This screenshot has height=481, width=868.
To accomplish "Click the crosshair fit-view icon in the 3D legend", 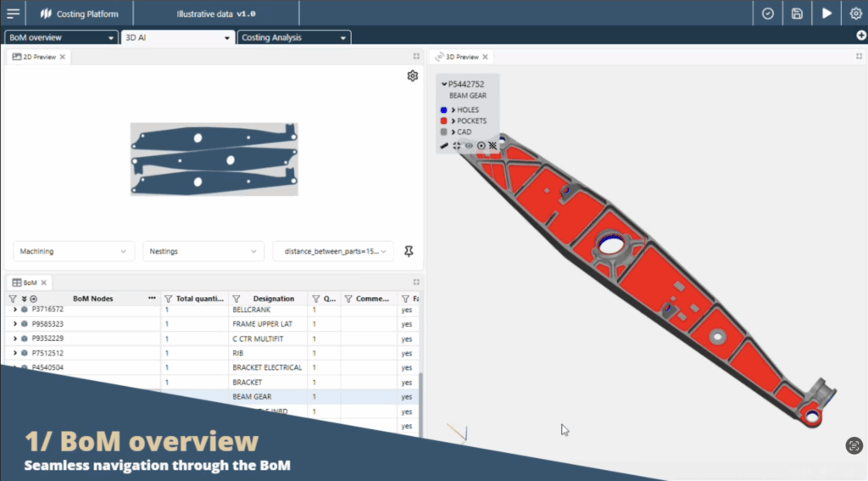I will coord(457,146).
